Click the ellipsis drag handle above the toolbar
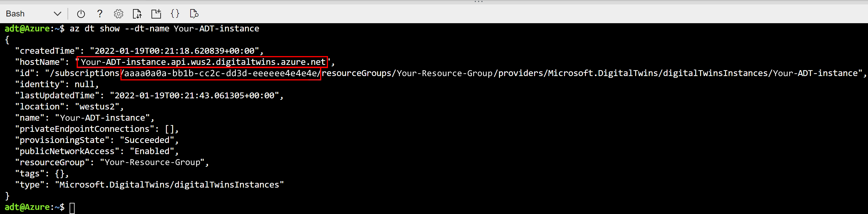 click(478, 2)
